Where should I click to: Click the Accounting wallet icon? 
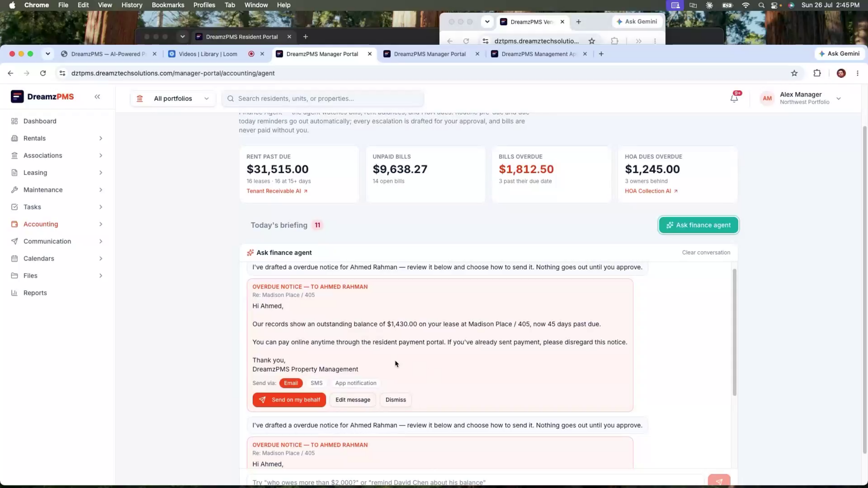pos(14,224)
